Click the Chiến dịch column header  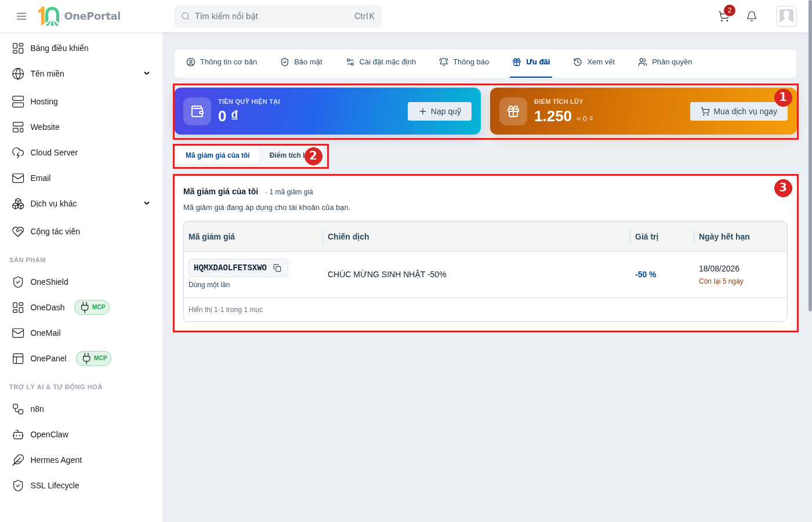(477, 237)
